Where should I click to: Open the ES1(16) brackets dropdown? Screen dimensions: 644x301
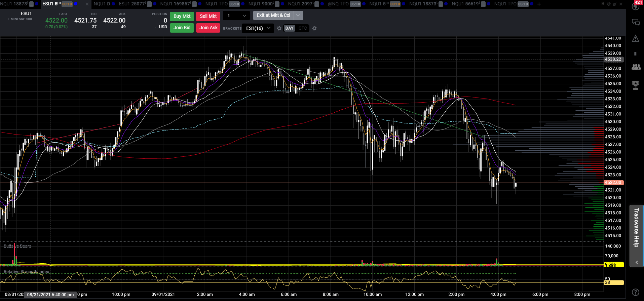258,28
